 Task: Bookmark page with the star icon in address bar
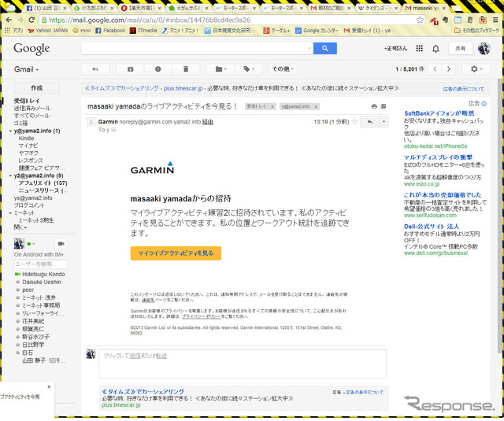420,20
